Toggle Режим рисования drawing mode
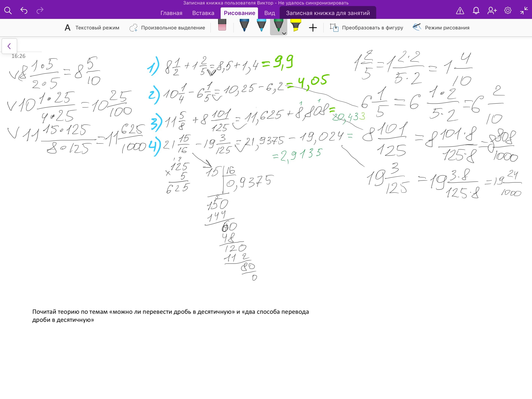532x399 pixels. pos(441,28)
